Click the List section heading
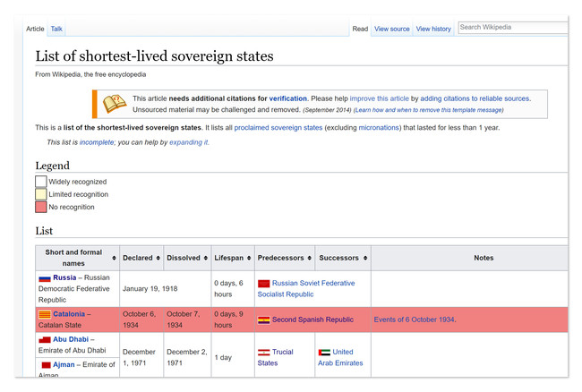 (44, 231)
